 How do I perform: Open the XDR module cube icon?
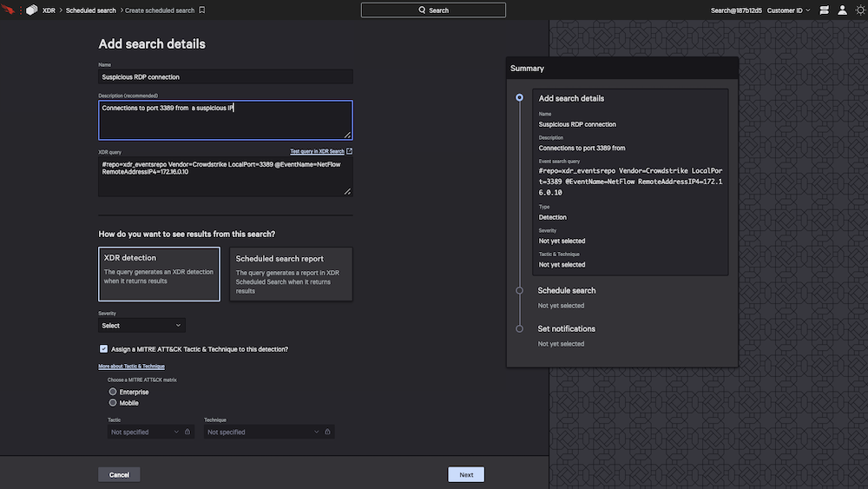pos(32,10)
